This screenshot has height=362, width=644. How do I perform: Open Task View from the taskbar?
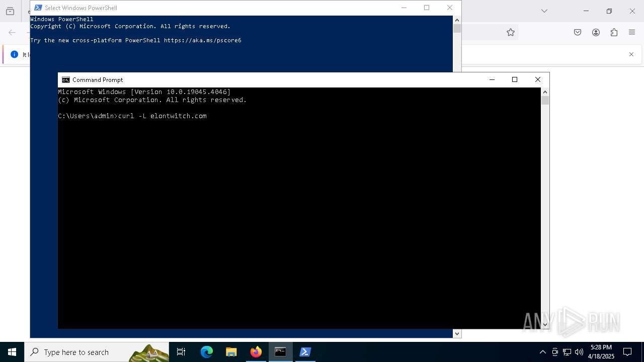point(181,352)
